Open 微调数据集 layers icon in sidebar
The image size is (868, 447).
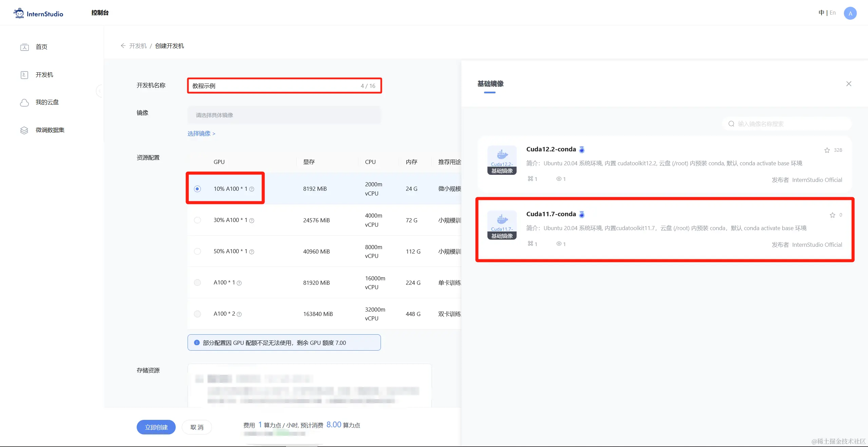24,130
